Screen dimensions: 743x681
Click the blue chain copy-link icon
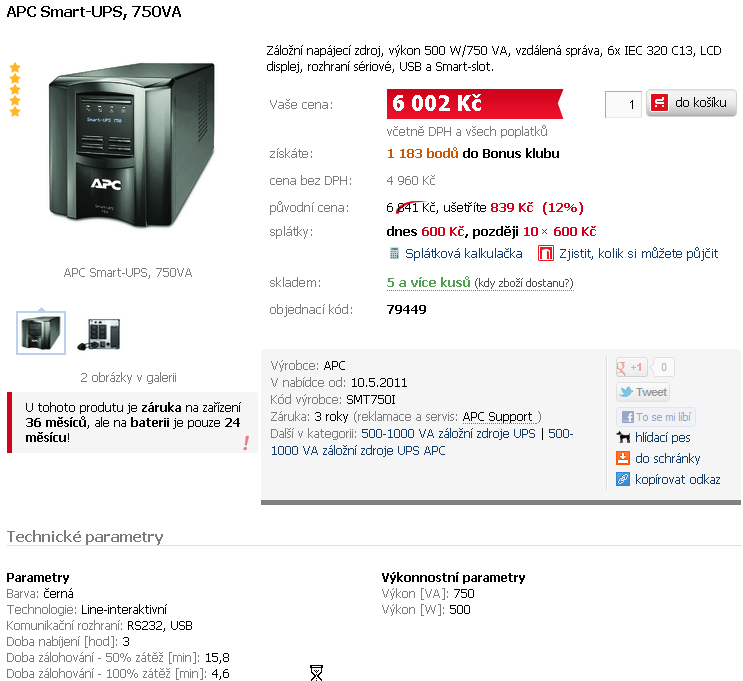pos(623,479)
